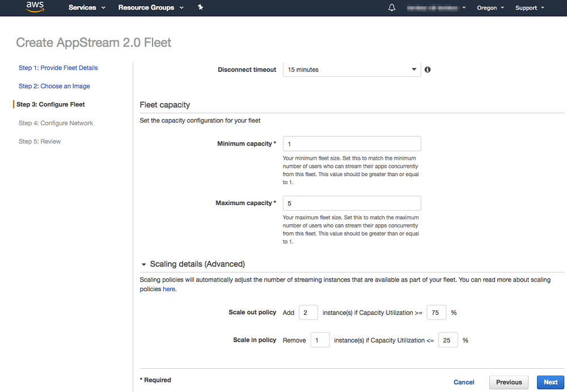Open the scaling policies 'here' link
Image resolution: width=567 pixels, height=392 pixels.
click(169, 289)
